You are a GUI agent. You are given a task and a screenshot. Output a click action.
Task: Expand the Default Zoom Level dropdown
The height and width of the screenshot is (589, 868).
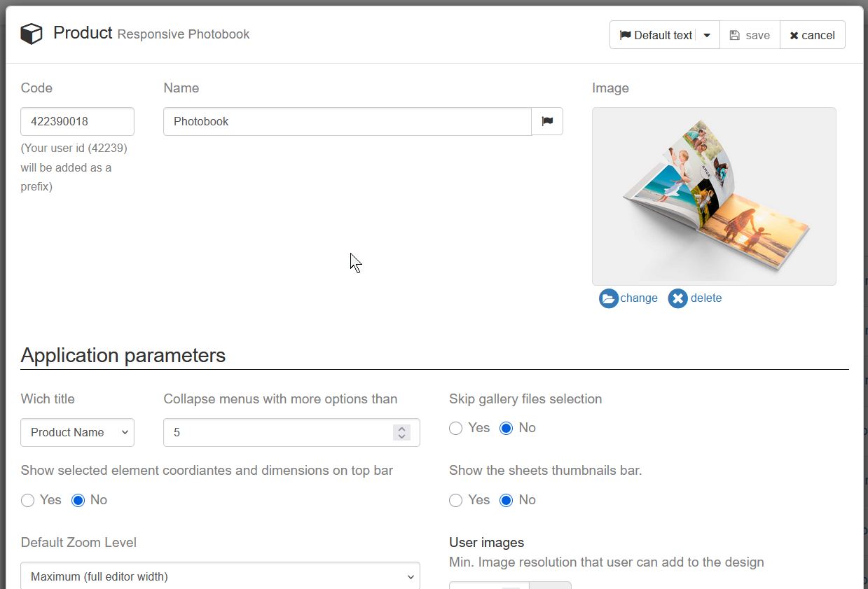pyautogui.click(x=220, y=576)
